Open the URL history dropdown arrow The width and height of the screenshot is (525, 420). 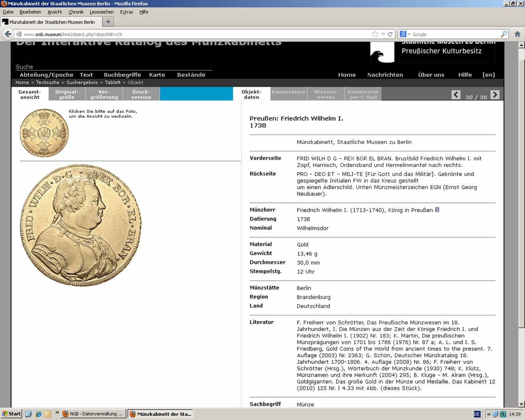(x=383, y=34)
